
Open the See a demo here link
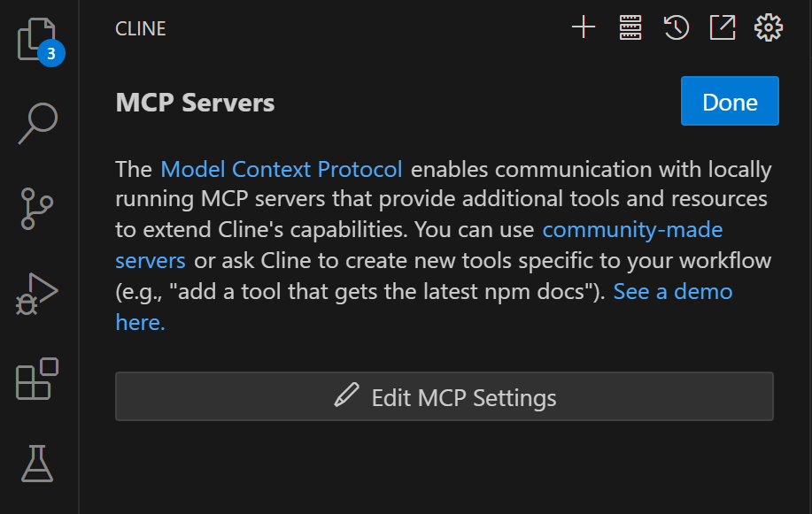[x=673, y=292]
